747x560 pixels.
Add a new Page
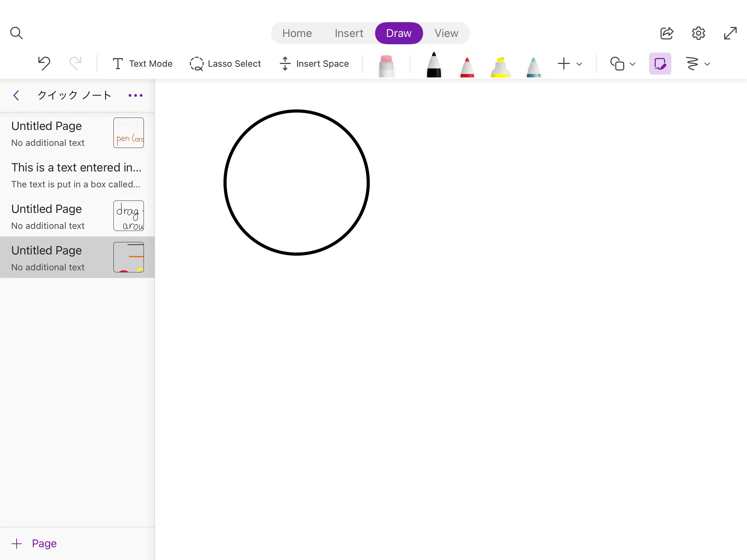[34, 543]
